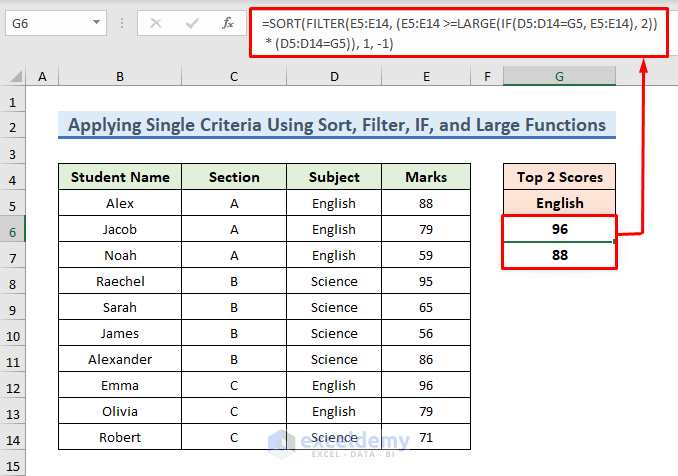Expand the Name Box dropdown arrow
The height and width of the screenshot is (476, 678).
click(x=96, y=22)
